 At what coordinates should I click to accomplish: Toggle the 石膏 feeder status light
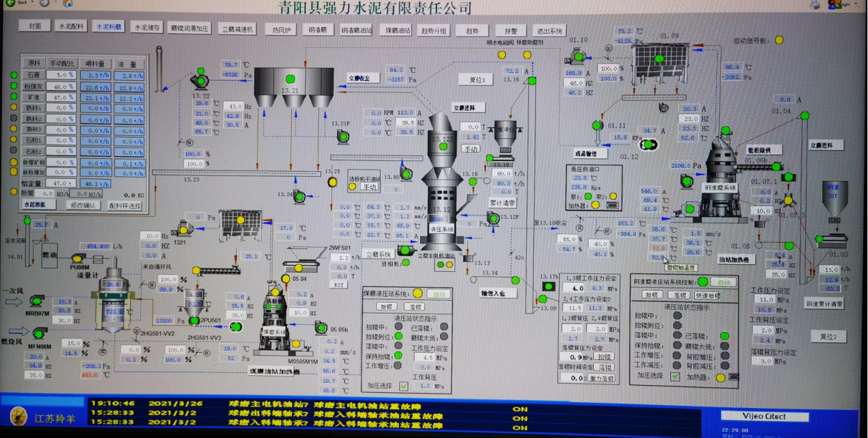pos(14,74)
